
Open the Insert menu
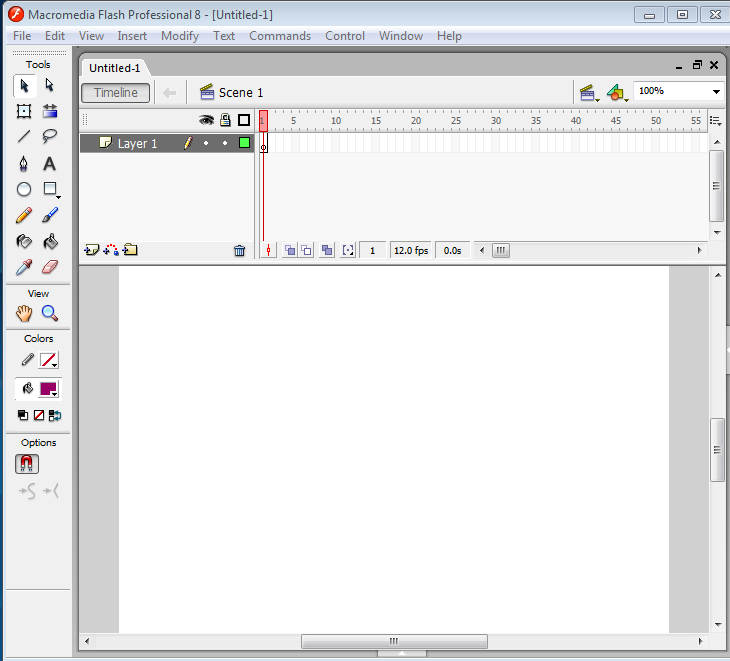pos(132,36)
